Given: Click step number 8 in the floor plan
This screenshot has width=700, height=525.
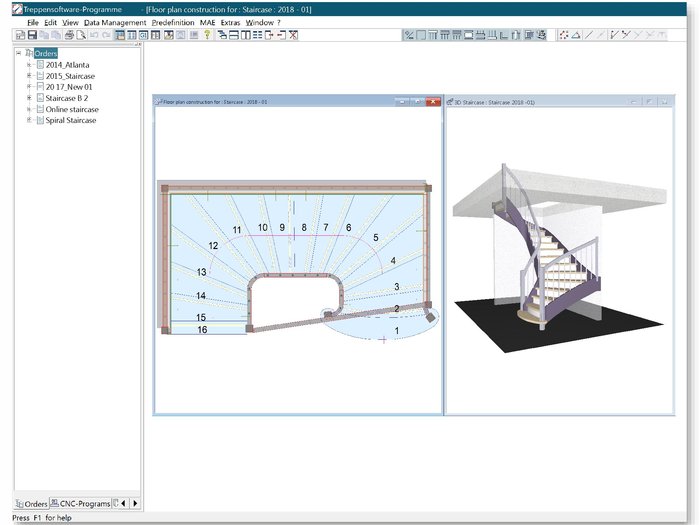Looking at the screenshot, I should 304,228.
